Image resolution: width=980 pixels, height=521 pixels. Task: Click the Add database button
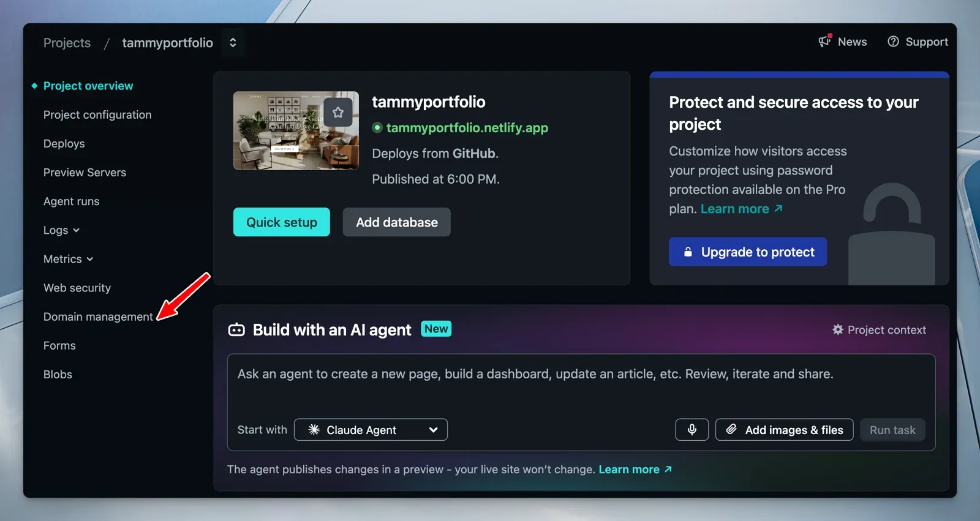[396, 222]
